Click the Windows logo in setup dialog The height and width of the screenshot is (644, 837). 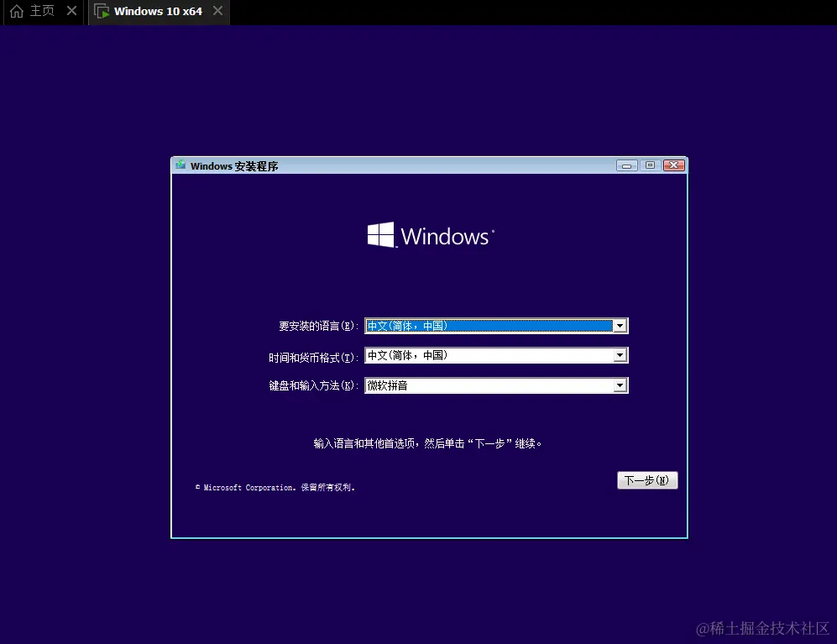pos(430,235)
